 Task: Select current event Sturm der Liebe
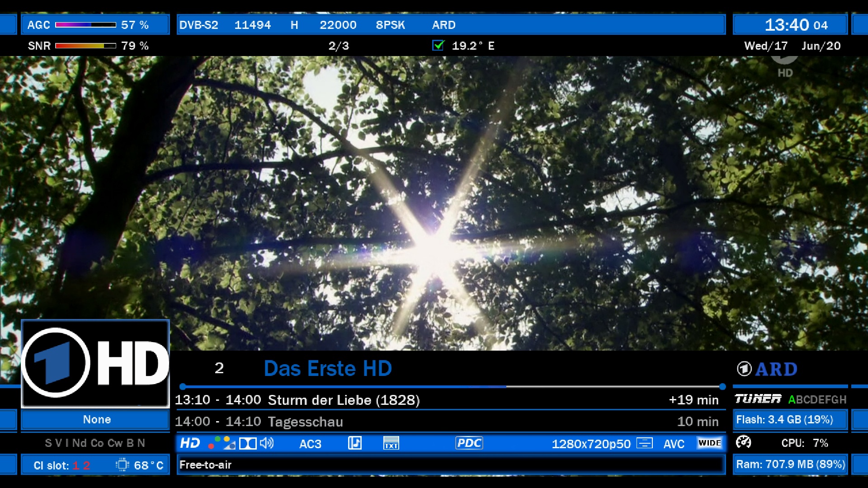pyautogui.click(x=344, y=400)
